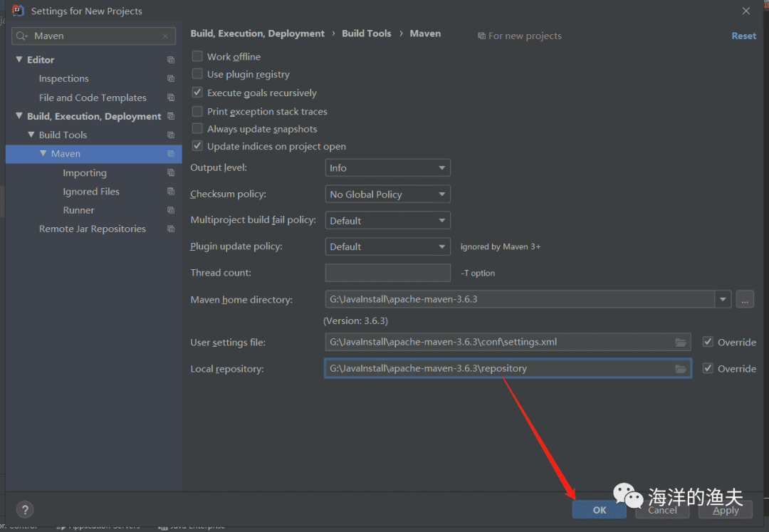Collapse the Build Tools node arrow
The width and height of the screenshot is (769, 532).
[x=31, y=135]
